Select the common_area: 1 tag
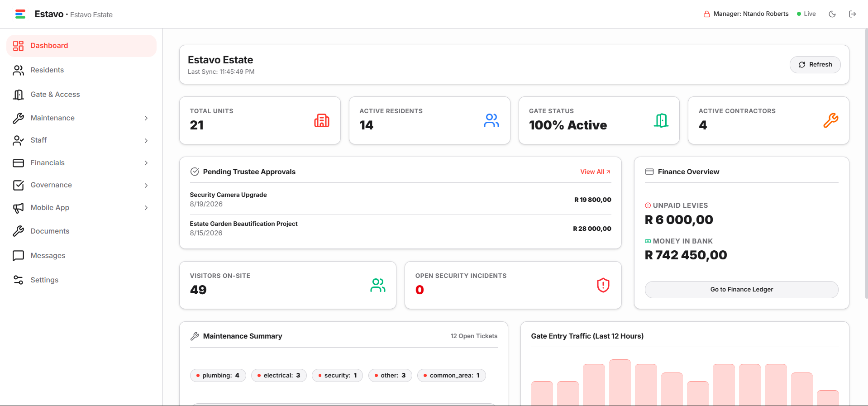 click(452, 376)
